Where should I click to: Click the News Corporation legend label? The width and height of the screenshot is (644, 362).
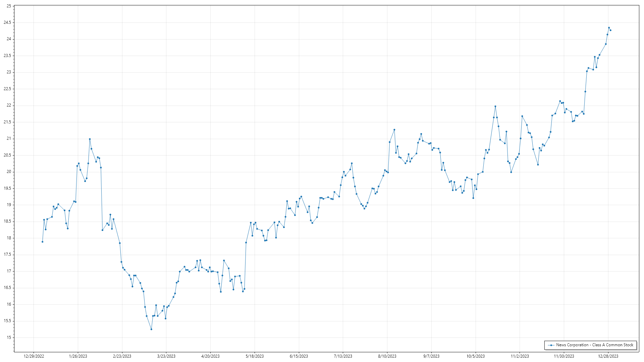coord(594,345)
